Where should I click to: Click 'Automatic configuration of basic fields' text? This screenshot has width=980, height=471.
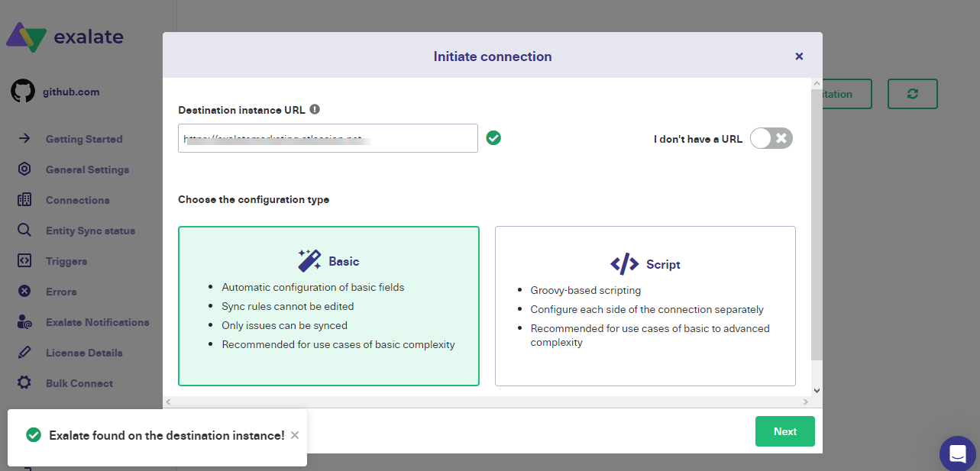coord(313,287)
